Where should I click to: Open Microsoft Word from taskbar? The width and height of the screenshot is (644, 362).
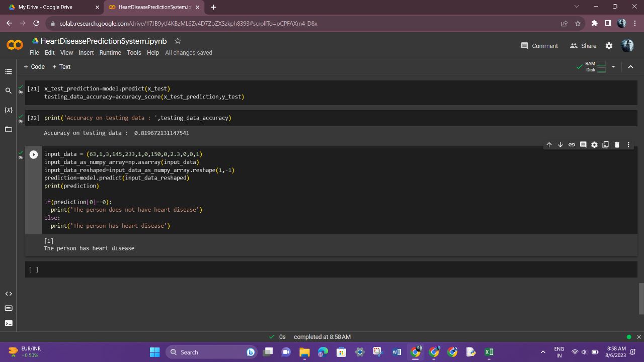click(396, 352)
